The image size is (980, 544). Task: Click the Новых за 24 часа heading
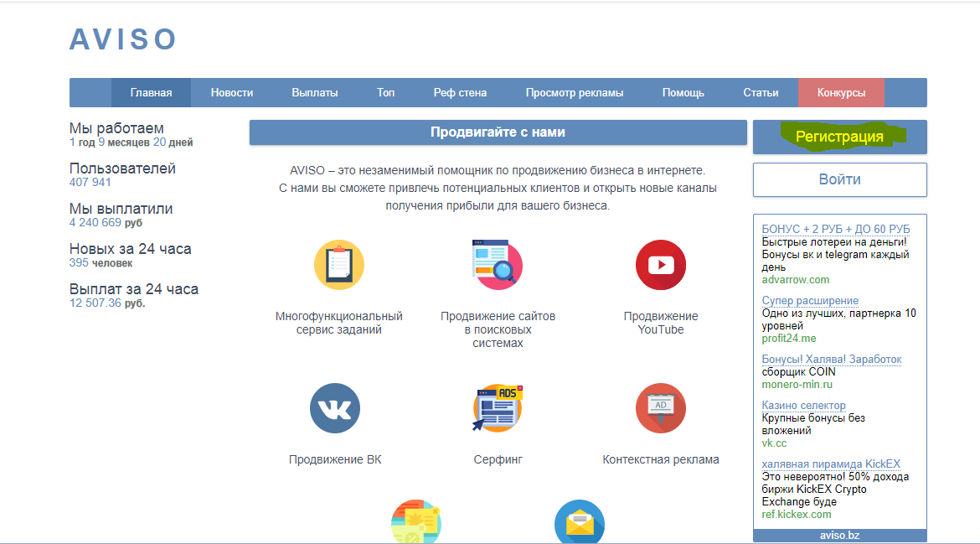click(130, 249)
